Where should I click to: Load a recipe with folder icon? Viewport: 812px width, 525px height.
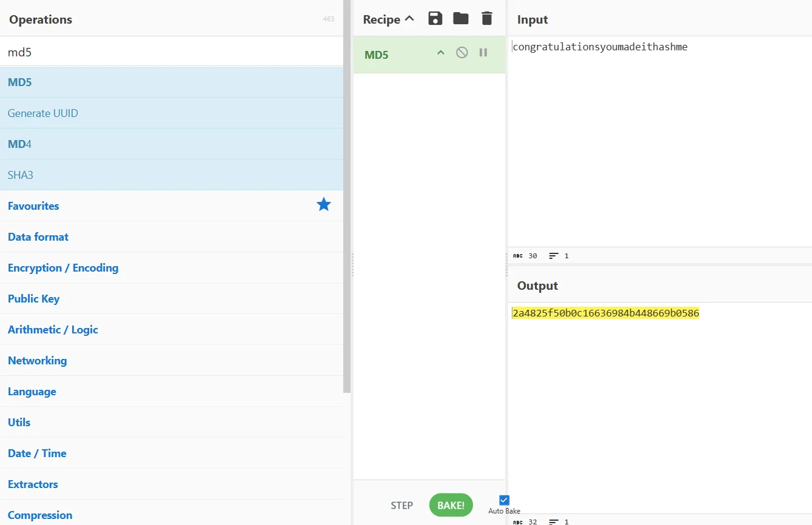pyautogui.click(x=461, y=19)
